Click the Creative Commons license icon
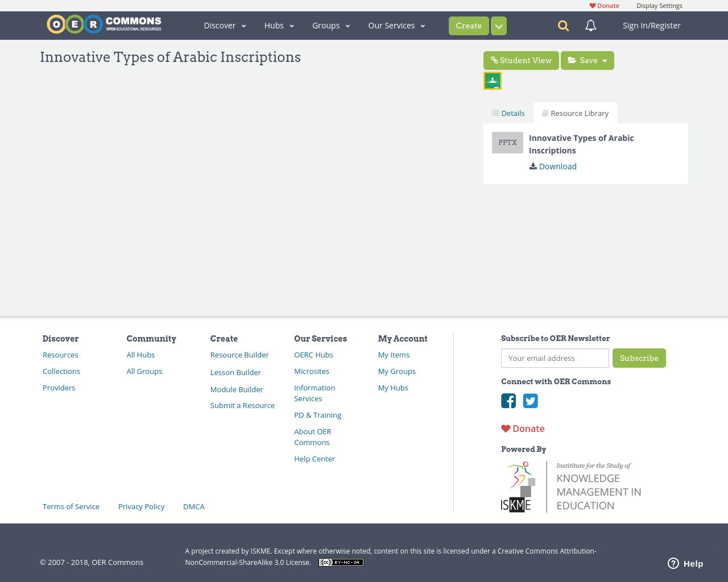728x582 pixels. 341,562
